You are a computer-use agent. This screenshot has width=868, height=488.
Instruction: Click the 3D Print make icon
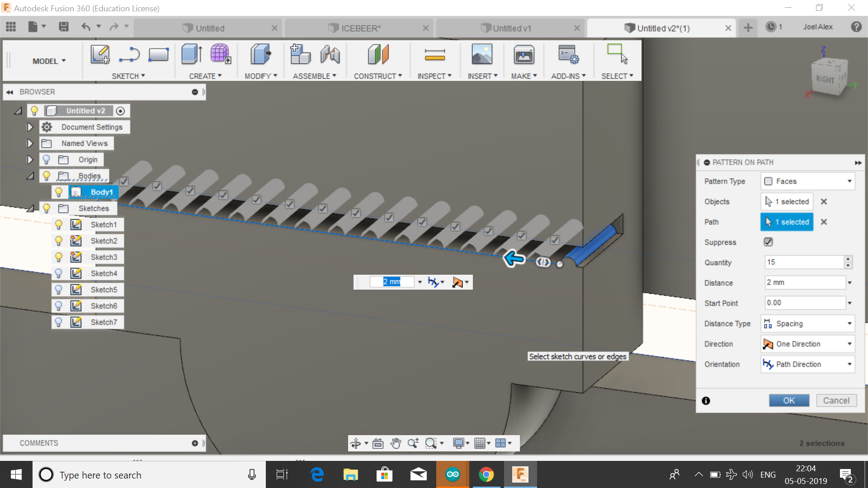coord(524,55)
